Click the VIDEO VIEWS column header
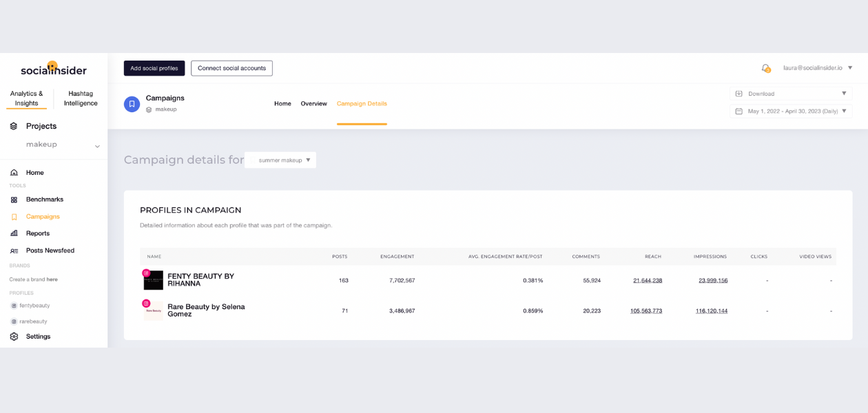868x413 pixels. 816,257
